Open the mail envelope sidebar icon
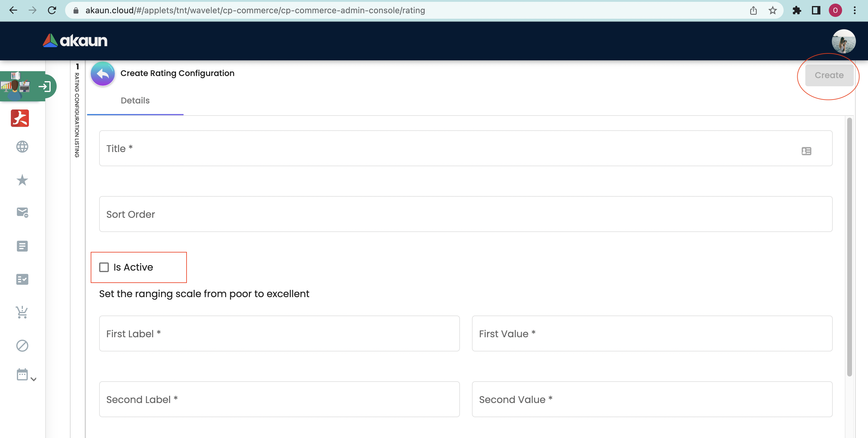This screenshot has height=438, width=868. (22, 212)
